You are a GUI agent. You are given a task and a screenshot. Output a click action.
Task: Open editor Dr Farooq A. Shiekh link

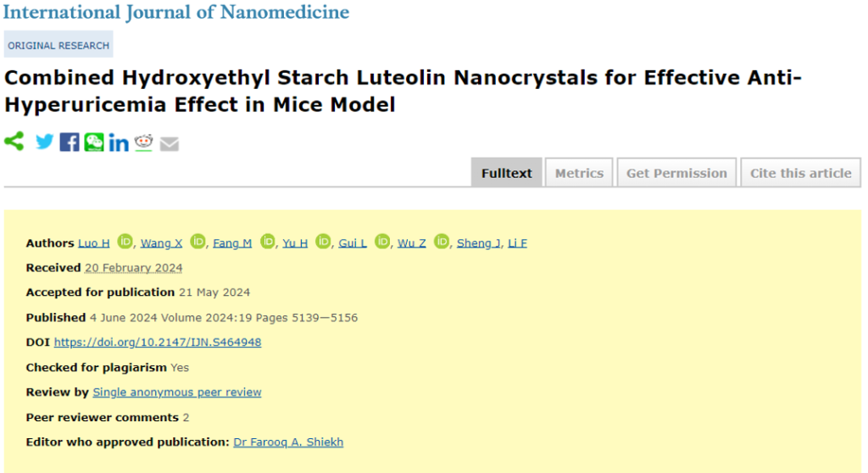click(x=288, y=442)
